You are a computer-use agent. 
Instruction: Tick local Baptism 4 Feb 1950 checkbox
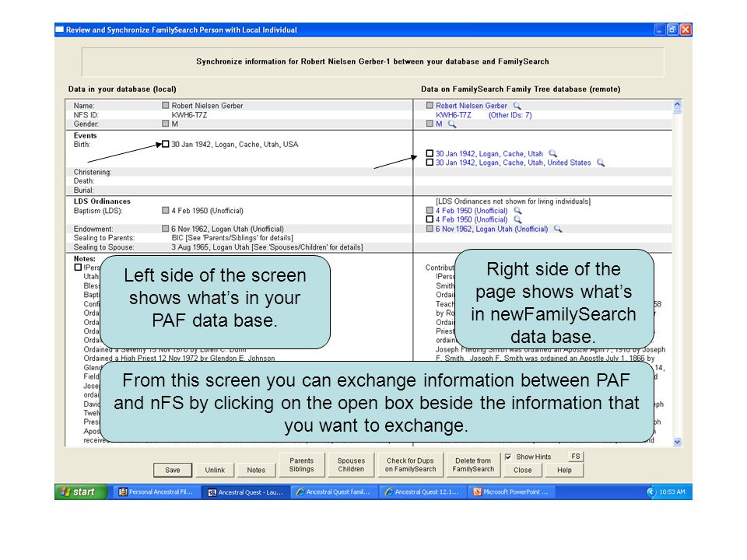165,210
